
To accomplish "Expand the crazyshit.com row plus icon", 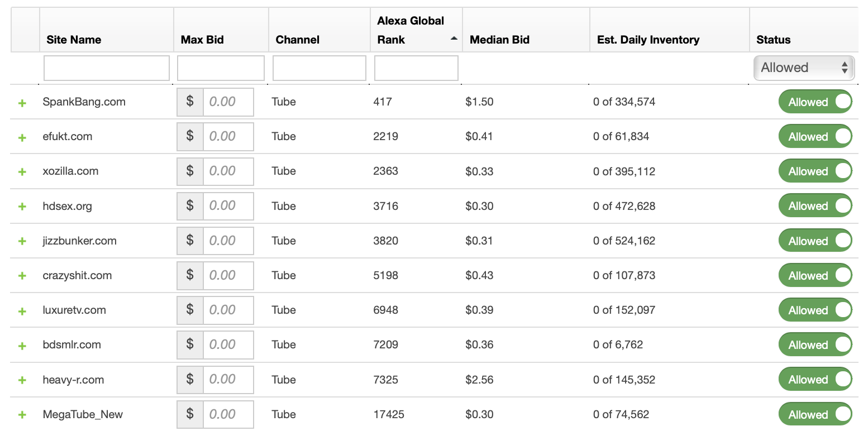I will (22, 276).
